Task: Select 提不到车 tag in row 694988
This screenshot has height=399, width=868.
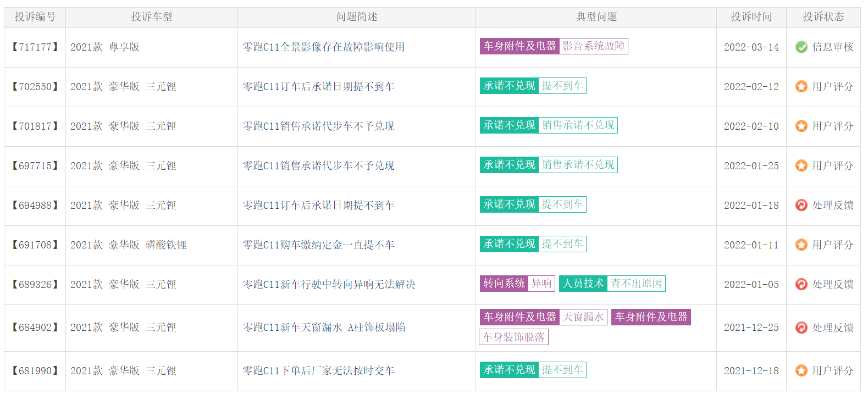Action: coord(562,204)
